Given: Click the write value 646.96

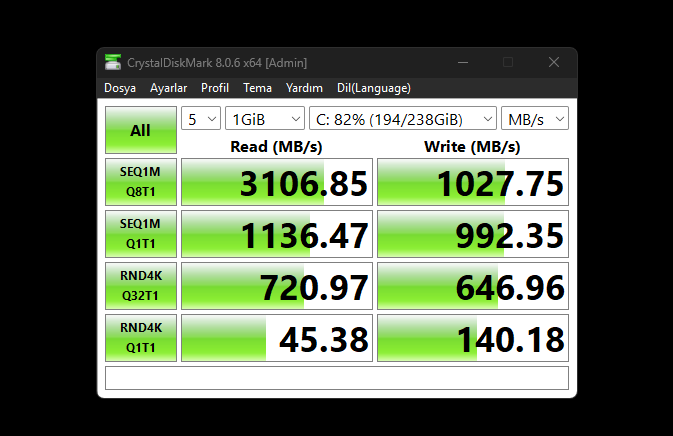Looking at the screenshot, I should (x=473, y=286).
